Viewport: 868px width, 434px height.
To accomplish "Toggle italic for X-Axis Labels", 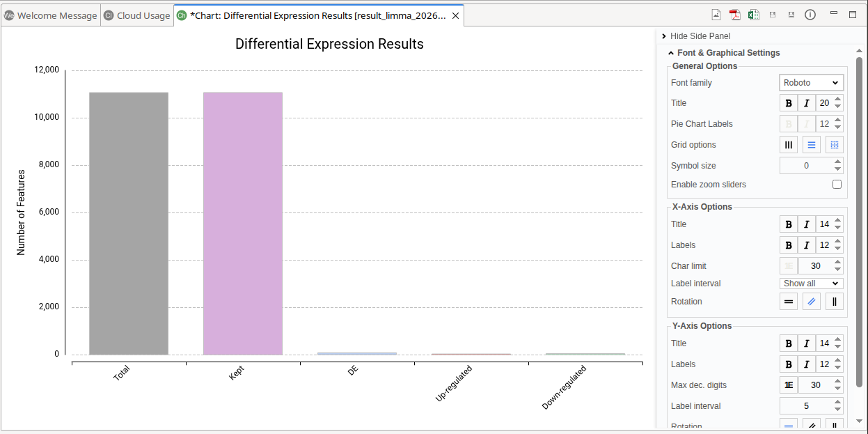I will [807, 245].
